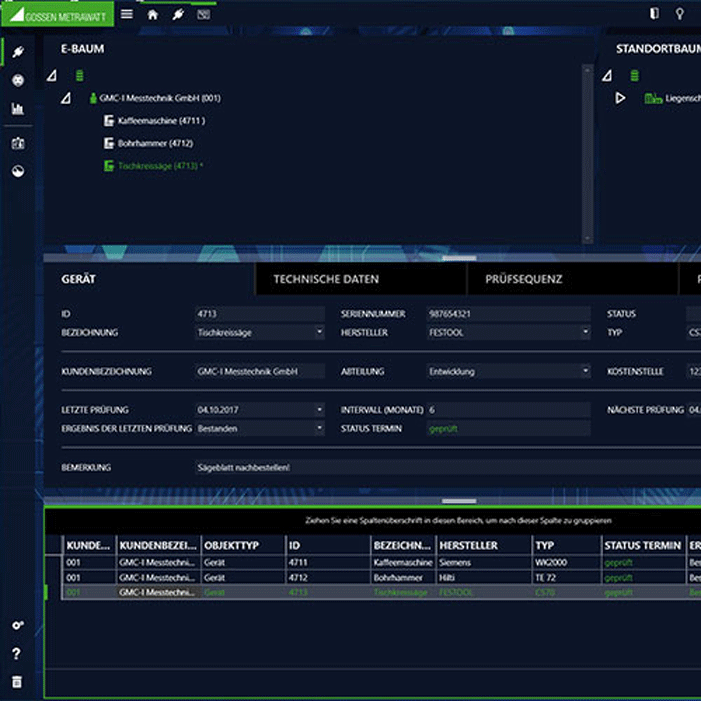Open settings gears icon in sidebar

click(17, 625)
